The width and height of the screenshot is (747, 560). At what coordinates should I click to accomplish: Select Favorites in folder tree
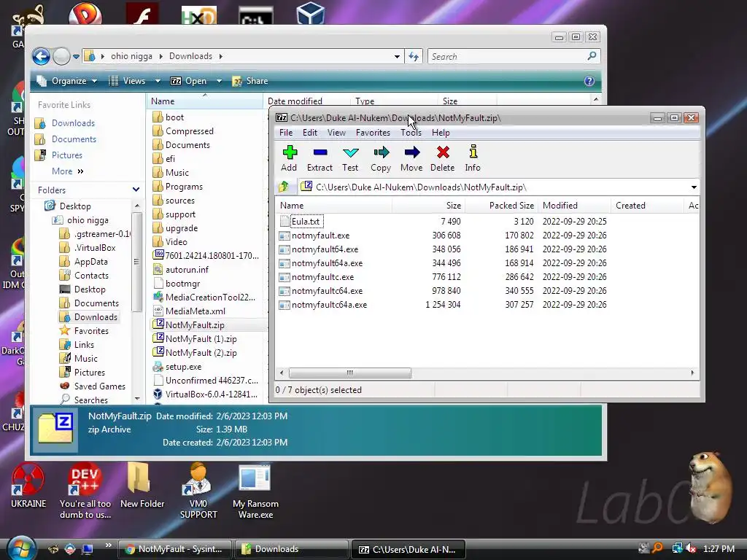point(91,330)
